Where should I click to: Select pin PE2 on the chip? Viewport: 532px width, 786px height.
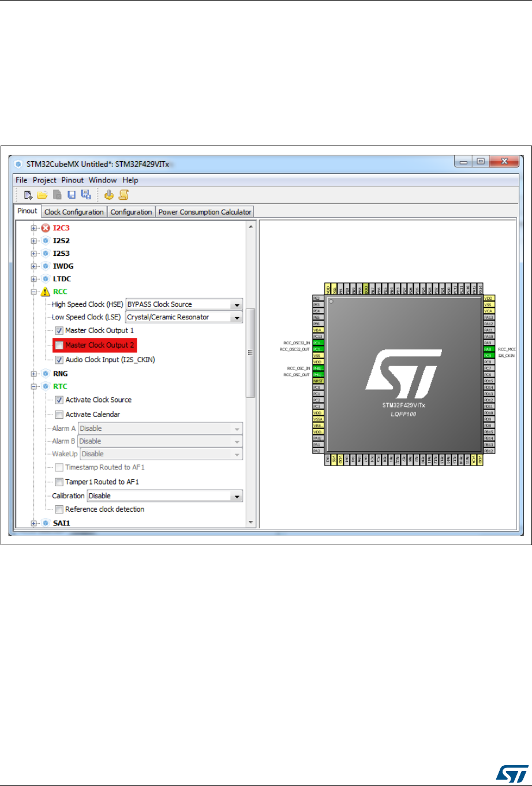point(317,297)
